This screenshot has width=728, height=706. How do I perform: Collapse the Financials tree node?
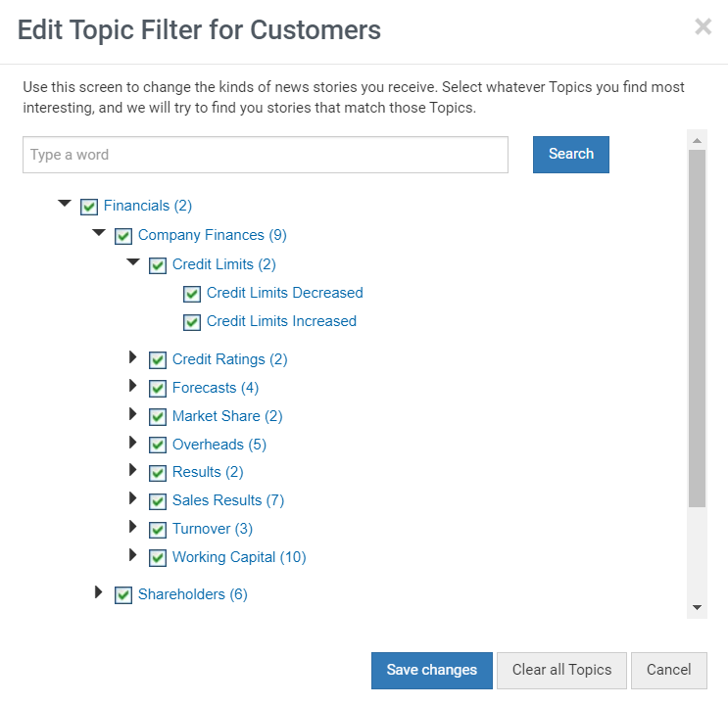coord(65,203)
